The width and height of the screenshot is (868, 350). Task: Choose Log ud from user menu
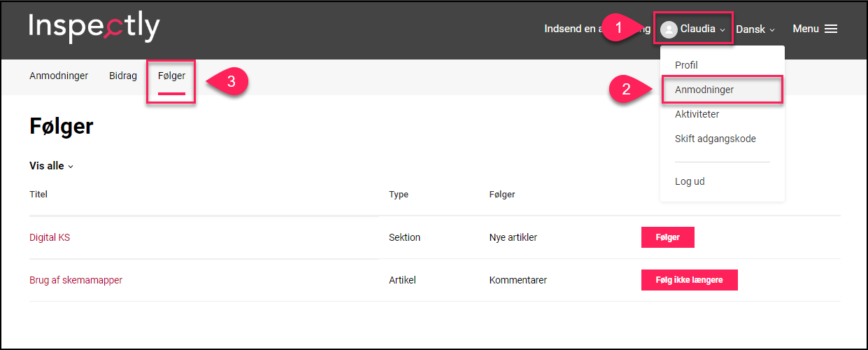(690, 181)
